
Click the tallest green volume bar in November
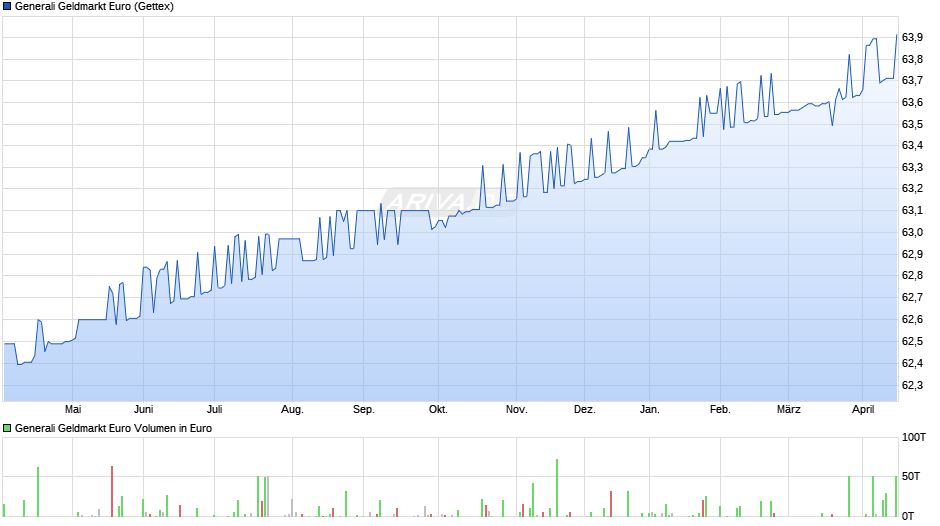tap(557, 488)
